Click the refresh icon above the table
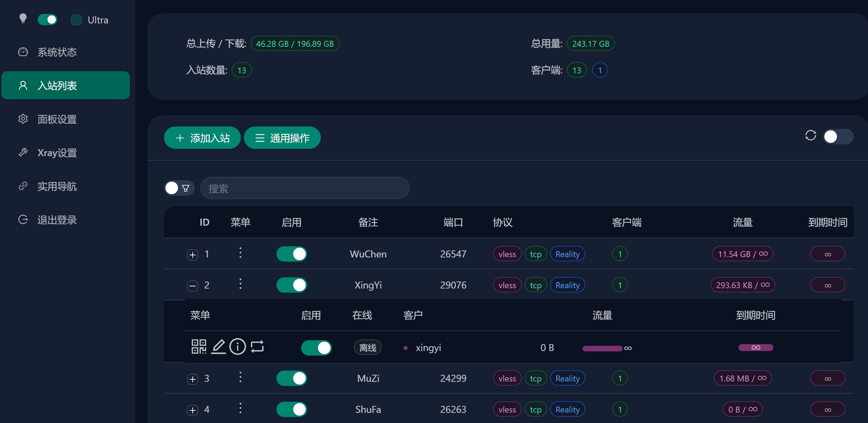Image resolution: width=868 pixels, height=423 pixels. click(x=810, y=136)
